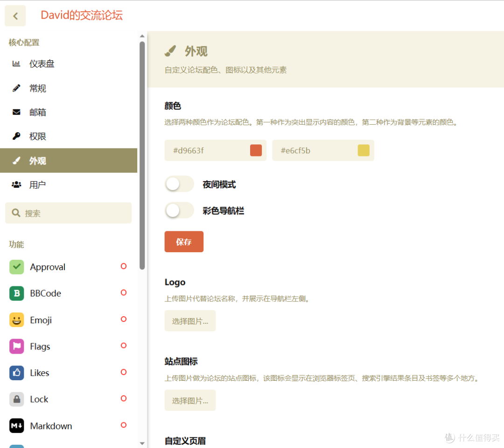
Task: Open the Likes extension icon
Action: tap(17, 373)
